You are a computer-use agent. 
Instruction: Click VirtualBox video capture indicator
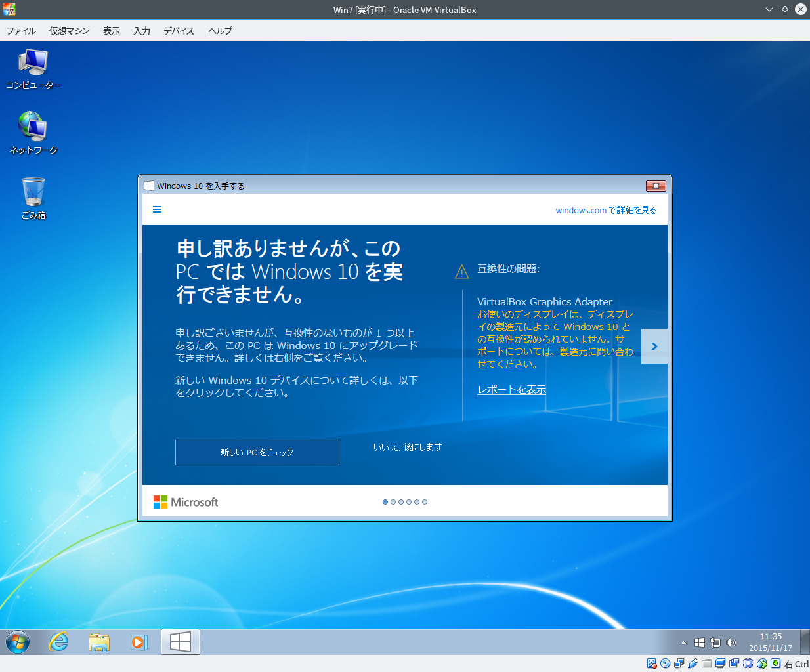pyautogui.click(x=734, y=663)
